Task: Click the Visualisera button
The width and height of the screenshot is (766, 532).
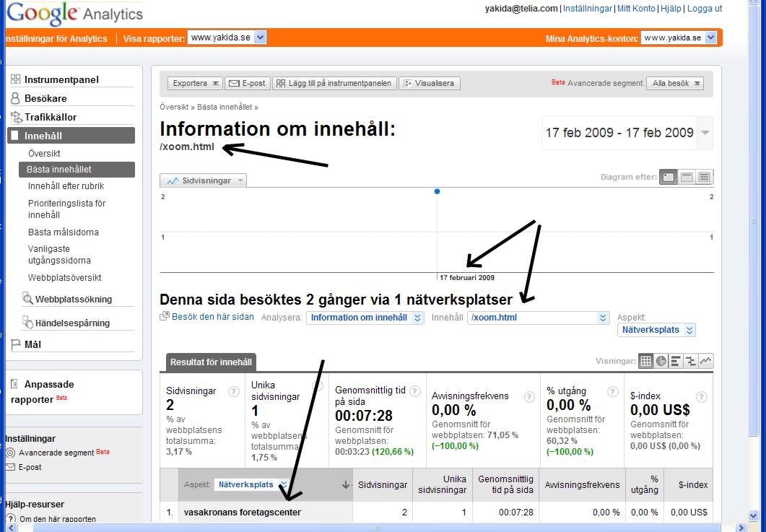Action: [430, 83]
